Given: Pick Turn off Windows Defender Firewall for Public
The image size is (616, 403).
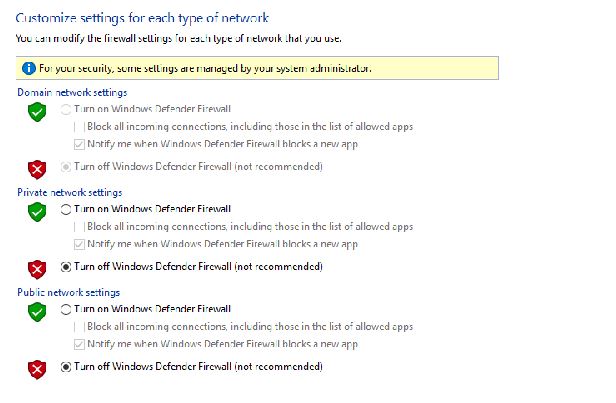Looking at the screenshot, I should click(x=66, y=367).
